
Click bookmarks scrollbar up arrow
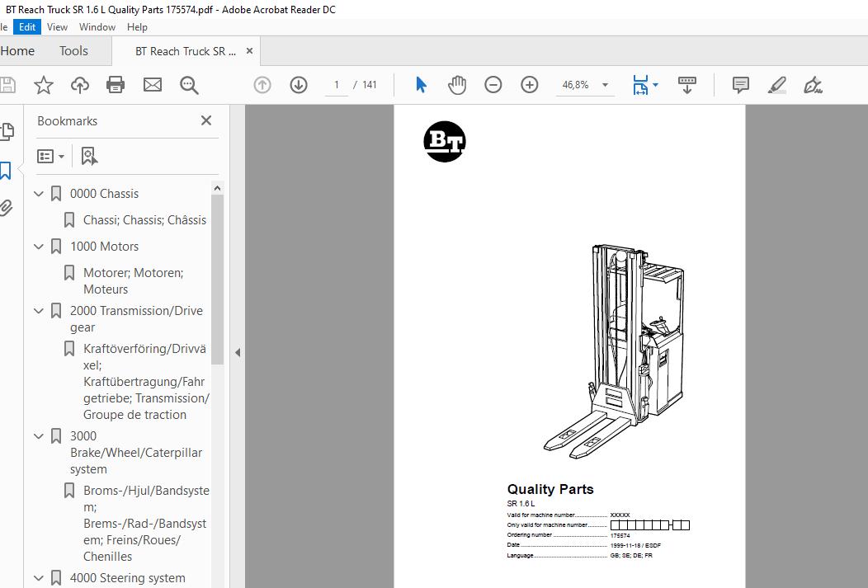pyautogui.click(x=218, y=188)
